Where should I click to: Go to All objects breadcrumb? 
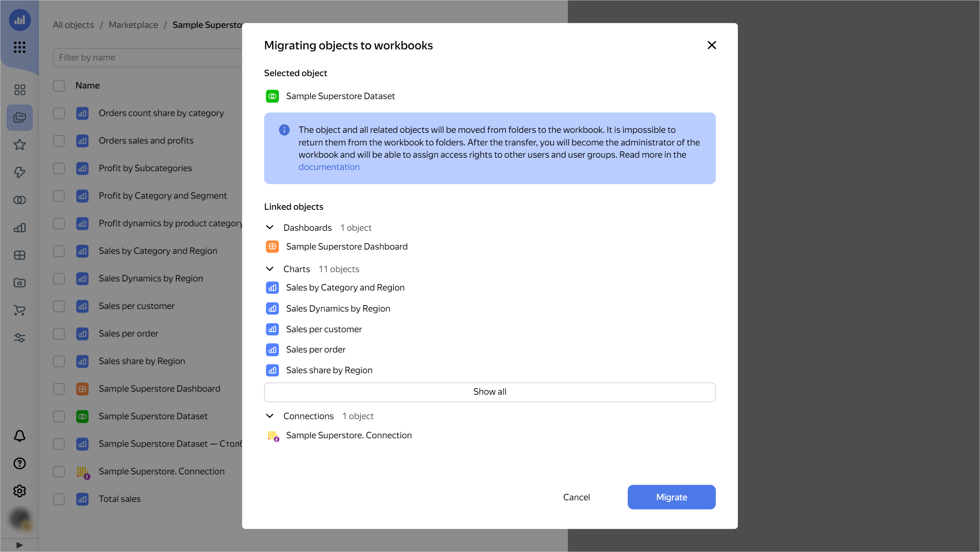pyautogui.click(x=73, y=25)
